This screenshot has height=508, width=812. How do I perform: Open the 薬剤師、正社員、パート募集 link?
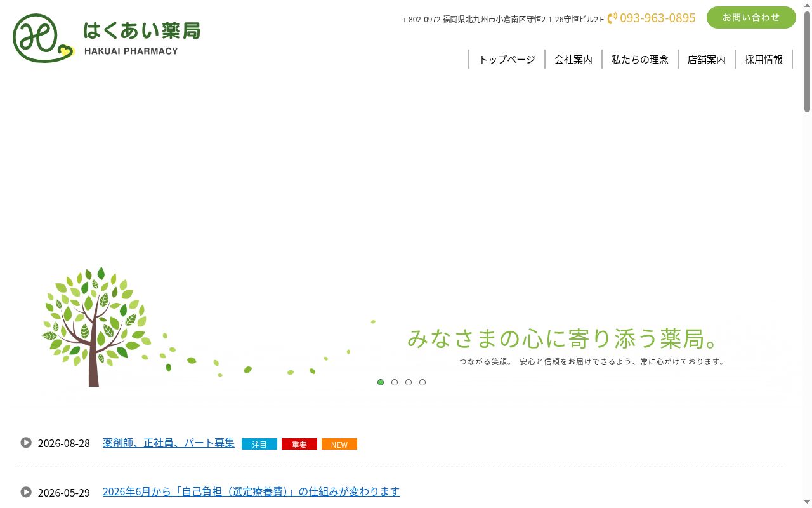(169, 443)
